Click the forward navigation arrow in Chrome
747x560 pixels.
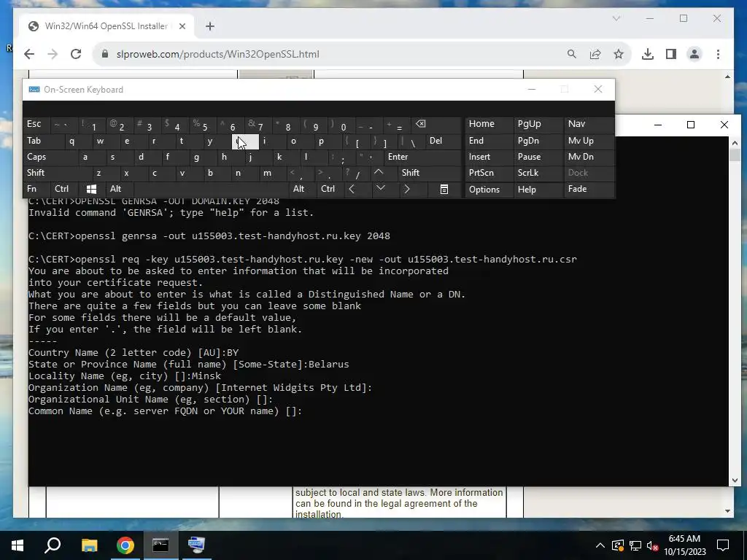click(x=53, y=54)
